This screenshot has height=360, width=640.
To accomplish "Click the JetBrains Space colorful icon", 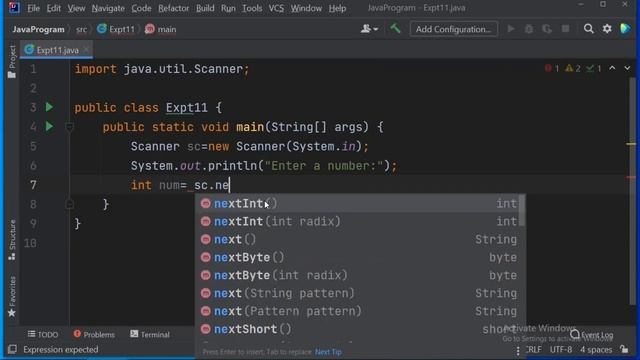I will (x=625, y=29).
